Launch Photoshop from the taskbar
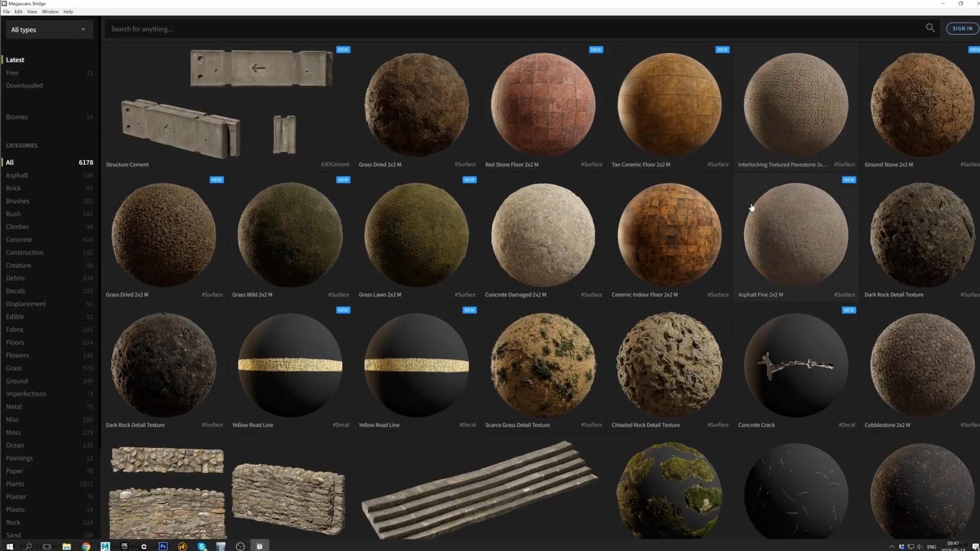980x551 pixels. [163, 546]
